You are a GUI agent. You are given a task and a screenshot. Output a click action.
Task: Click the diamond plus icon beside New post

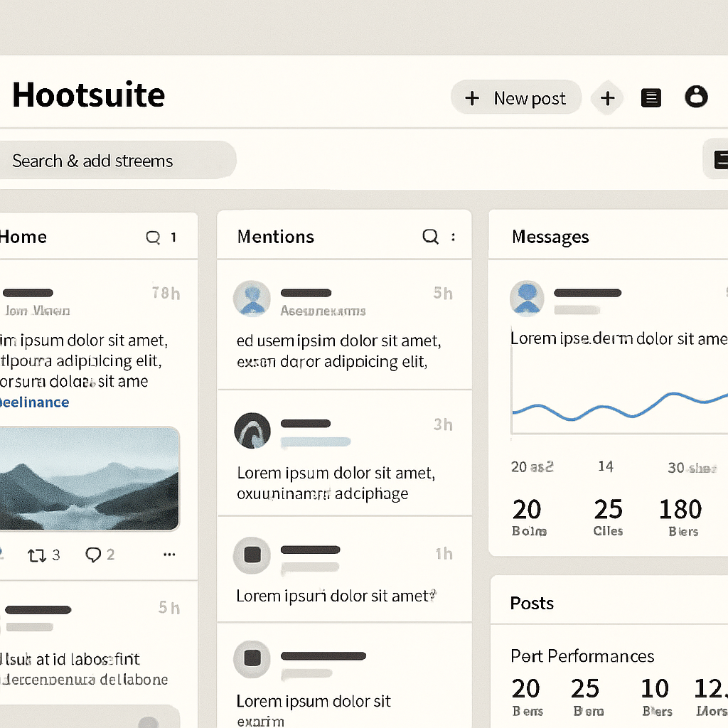pyautogui.click(x=607, y=98)
